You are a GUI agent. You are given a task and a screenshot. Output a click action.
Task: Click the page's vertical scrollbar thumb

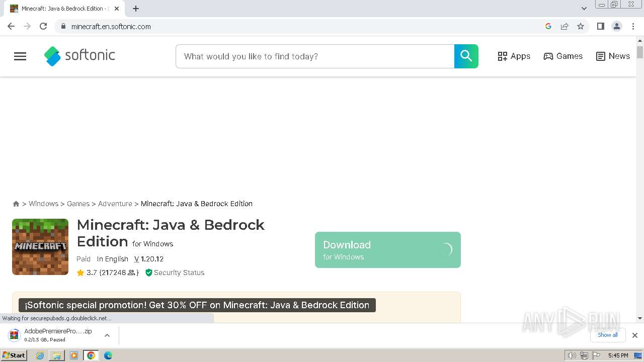[x=640, y=52]
